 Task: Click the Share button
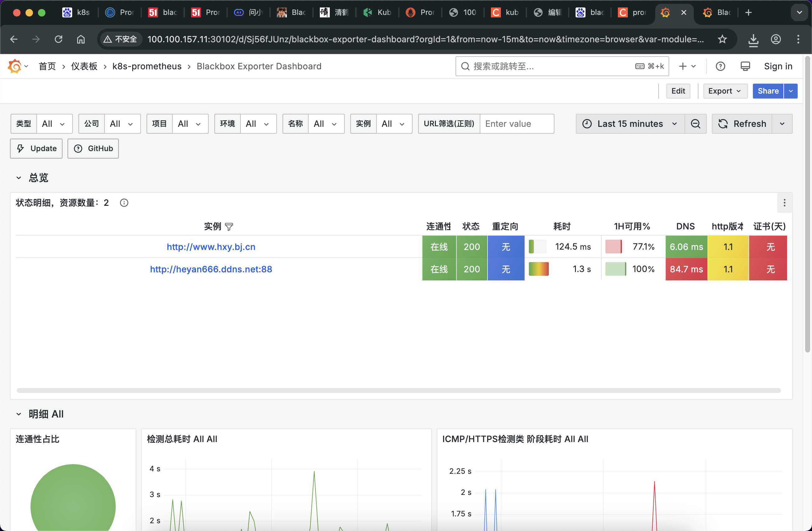(x=768, y=91)
